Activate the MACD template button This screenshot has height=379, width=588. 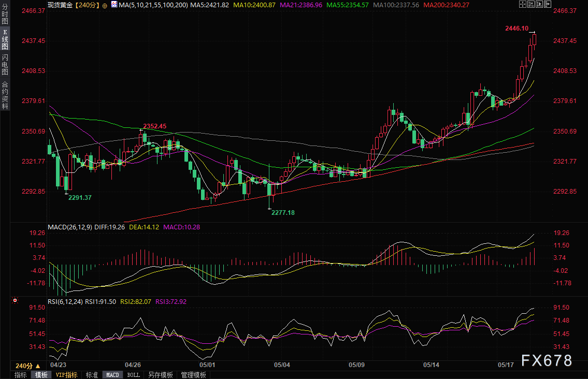click(112, 375)
